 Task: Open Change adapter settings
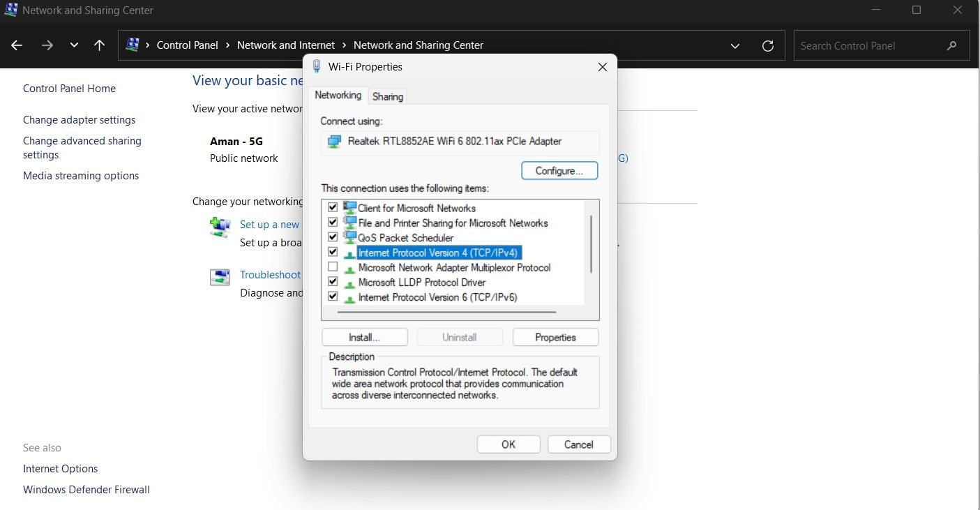(80, 120)
